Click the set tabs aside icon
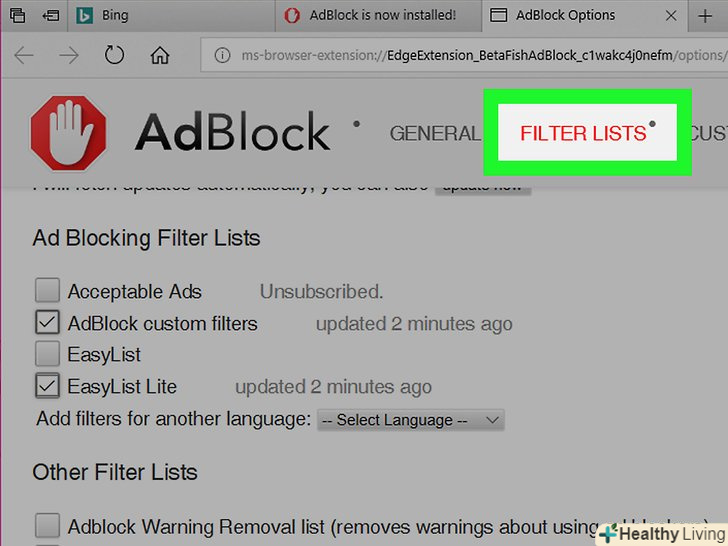Screen dimensions: 728x546 51,15
